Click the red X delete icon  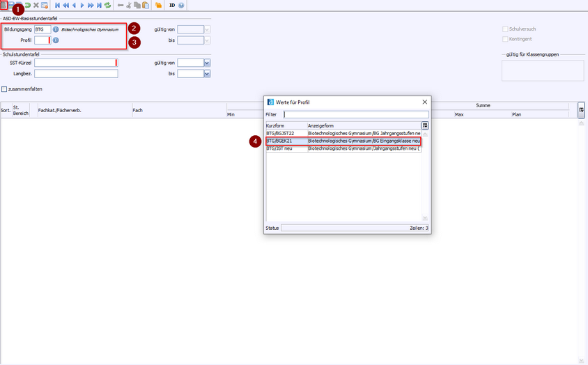pyautogui.click(x=36, y=5)
